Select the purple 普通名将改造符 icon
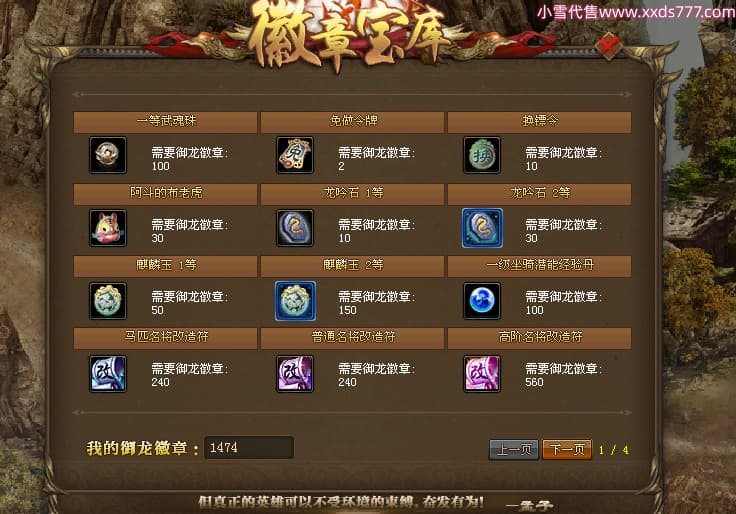 [x=295, y=374]
